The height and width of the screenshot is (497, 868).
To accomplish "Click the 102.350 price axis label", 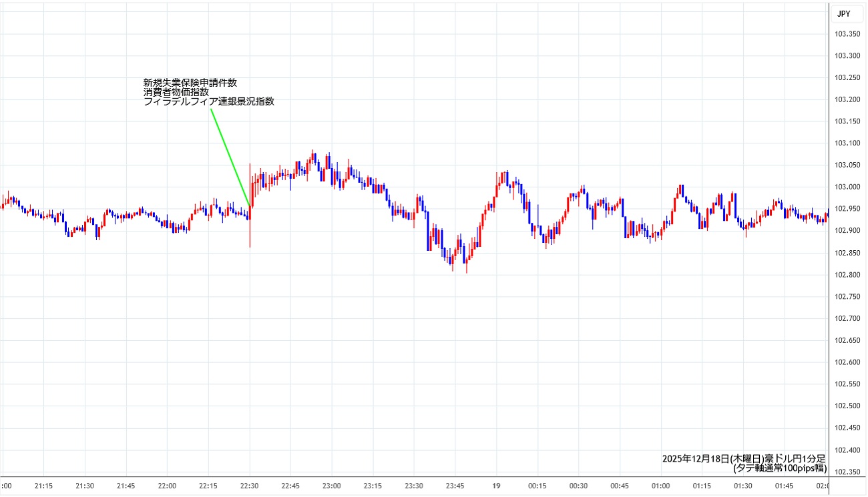I will point(848,472).
